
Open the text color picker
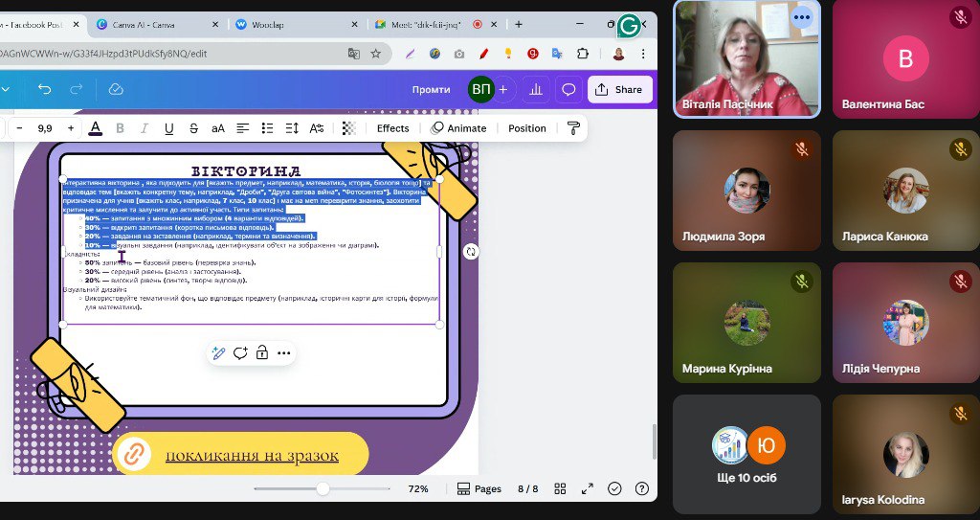point(95,128)
